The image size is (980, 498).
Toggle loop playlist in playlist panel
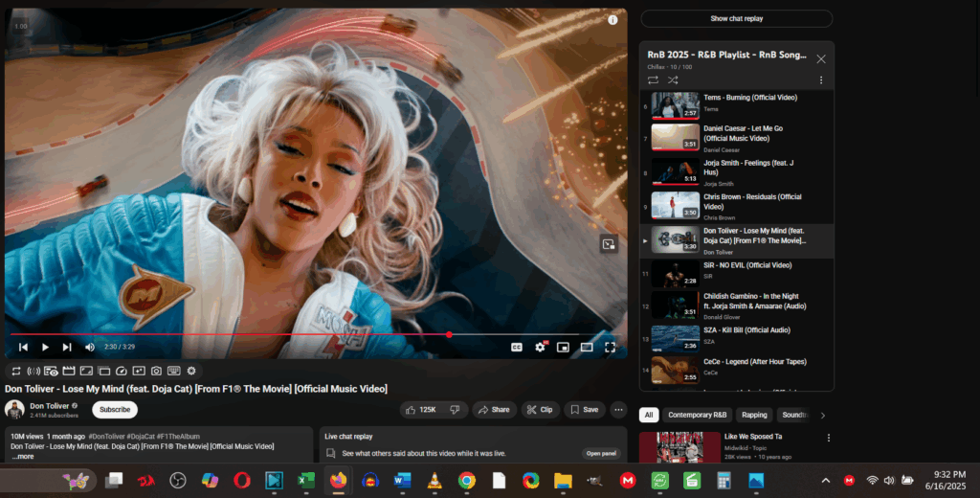click(x=653, y=80)
